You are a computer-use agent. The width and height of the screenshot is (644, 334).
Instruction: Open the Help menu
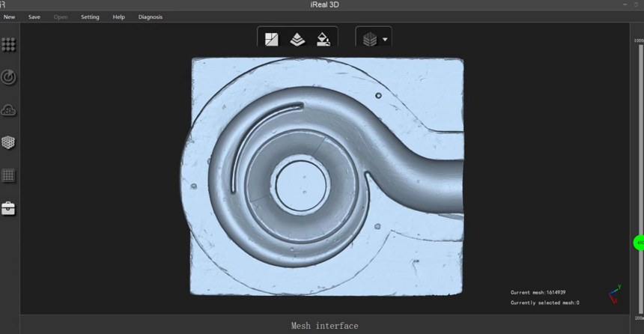point(119,16)
